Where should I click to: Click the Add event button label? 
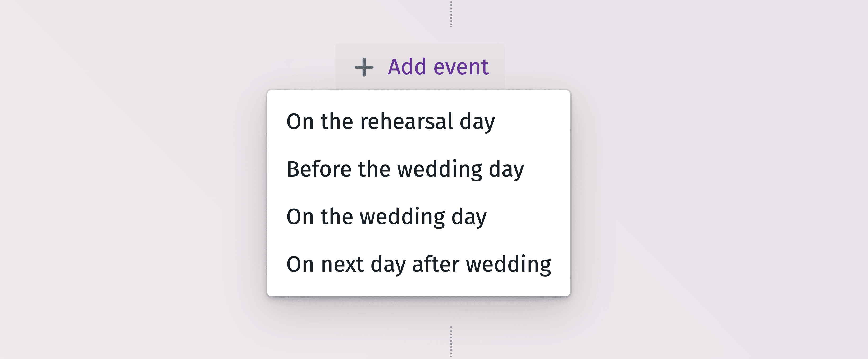point(438,67)
